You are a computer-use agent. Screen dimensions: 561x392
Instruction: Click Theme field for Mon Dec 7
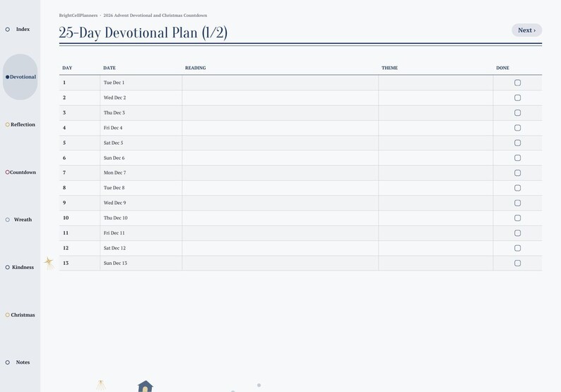pos(436,173)
